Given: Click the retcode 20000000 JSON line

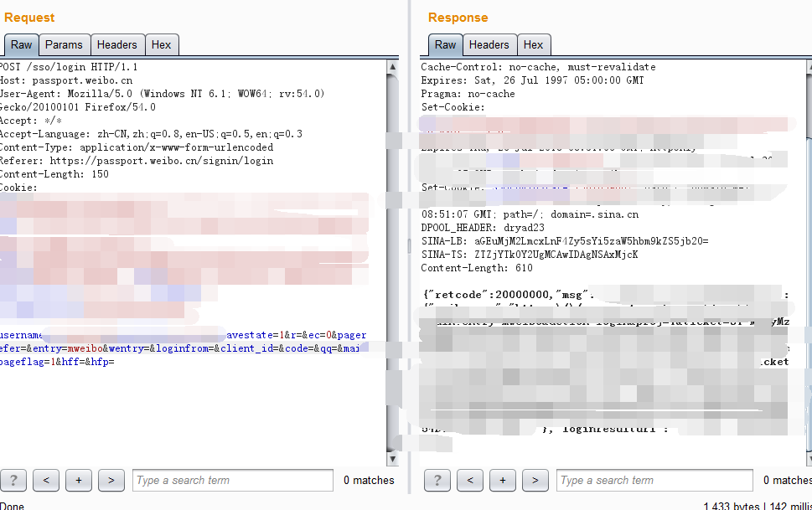Looking at the screenshot, I should click(509, 294).
